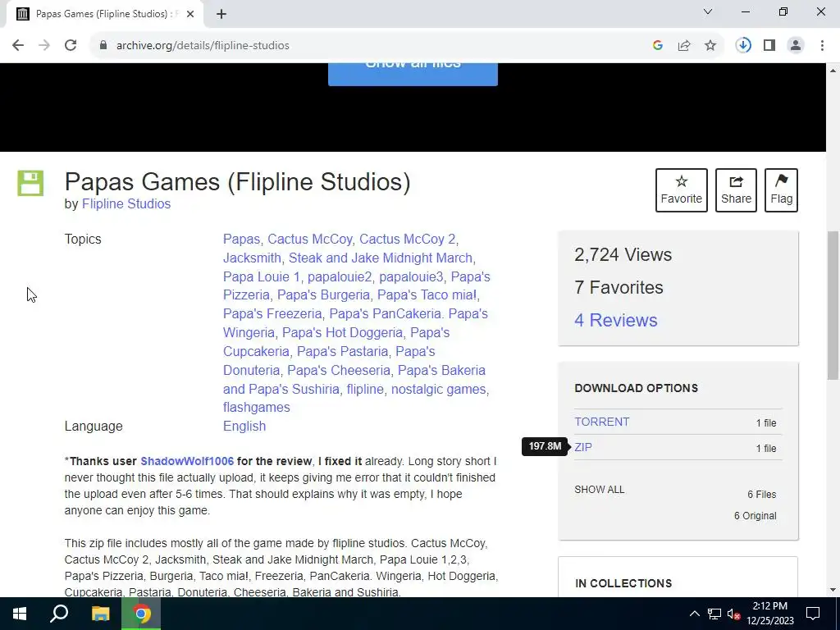This screenshot has width=840, height=630.
Task: Open nostalgic games topic link
Action: click(438, 389)
